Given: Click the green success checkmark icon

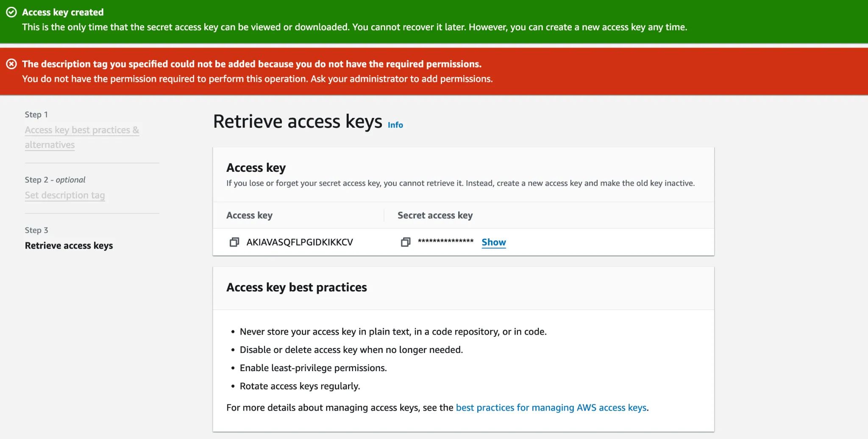Looking at the screenshot, I should 11,12.
